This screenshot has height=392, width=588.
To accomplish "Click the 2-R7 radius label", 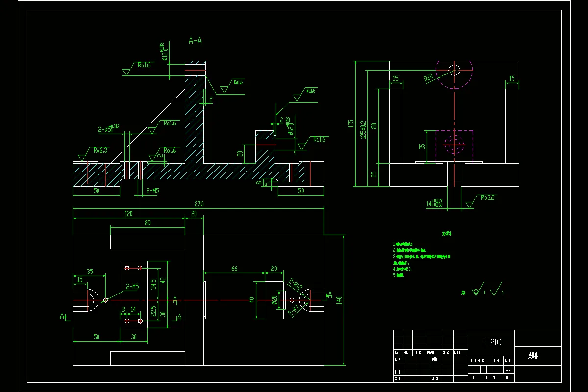I will [294, 311].
